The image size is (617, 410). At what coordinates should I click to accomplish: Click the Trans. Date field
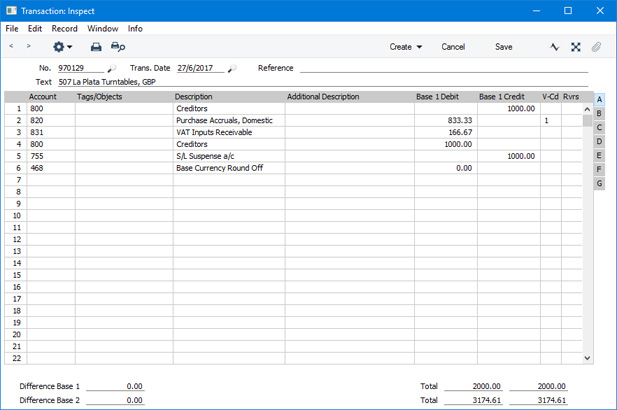pos(200,68)
